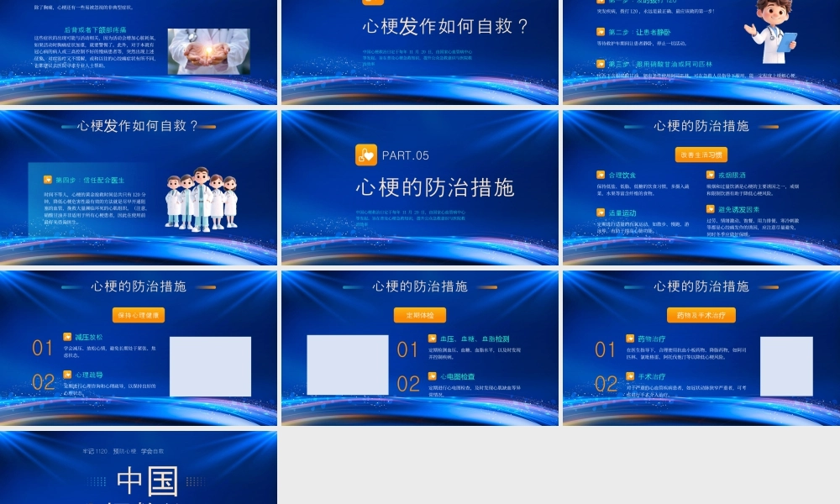The width and height of the screenshot is (840, 504).
Task: Click the orange 改善生活习惯 badge
Action: point(701,155)
